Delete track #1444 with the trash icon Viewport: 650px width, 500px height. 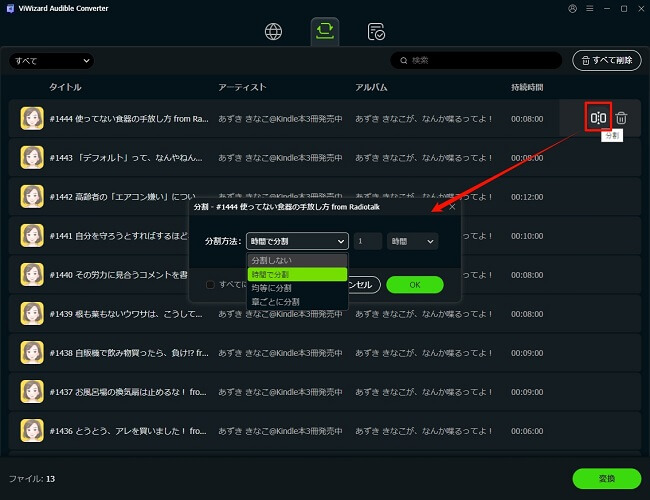(621, 118)
